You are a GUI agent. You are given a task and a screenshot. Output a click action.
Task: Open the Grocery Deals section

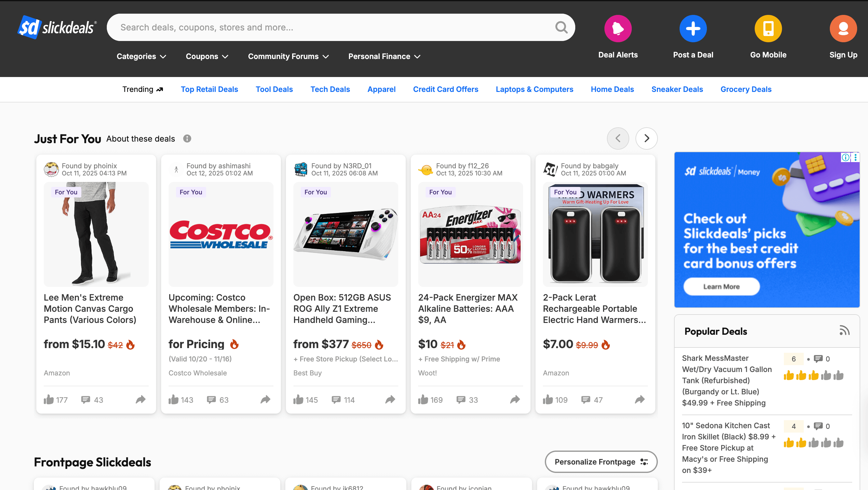click(746, 89)
